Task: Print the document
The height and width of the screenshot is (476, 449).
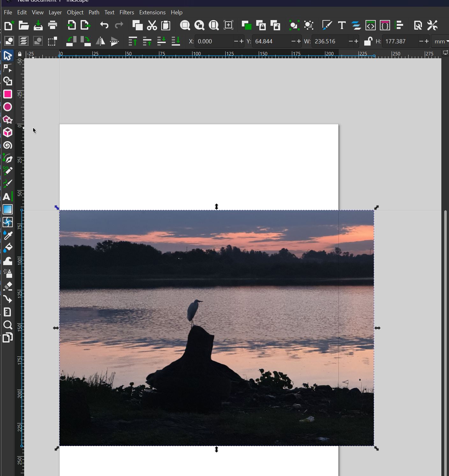Action: click(x=53, y=25)
